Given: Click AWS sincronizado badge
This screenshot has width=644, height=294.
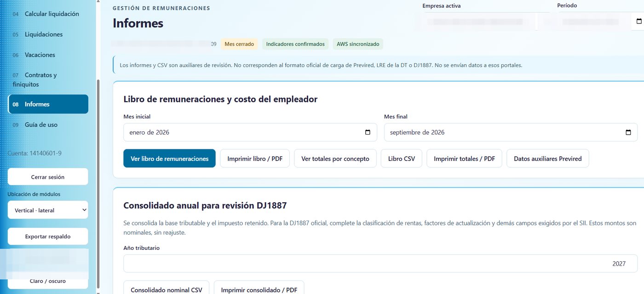Looking at the screenshot, I should tap(358, 44).
